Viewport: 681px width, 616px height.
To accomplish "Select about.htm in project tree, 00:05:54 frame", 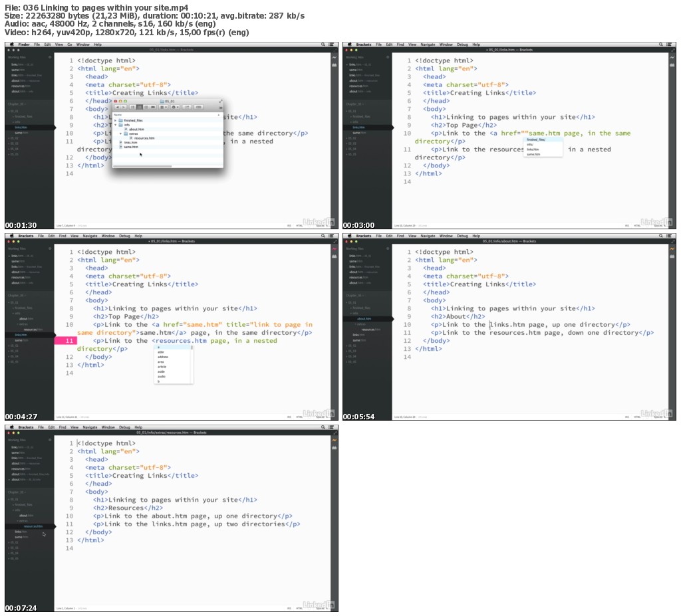I will pos(364,319).
